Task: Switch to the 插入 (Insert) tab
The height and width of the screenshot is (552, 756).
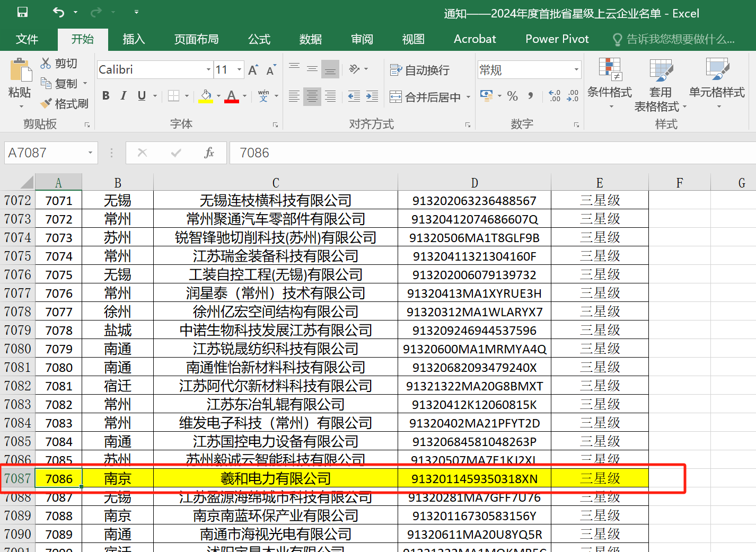Action: pos(134,39)
